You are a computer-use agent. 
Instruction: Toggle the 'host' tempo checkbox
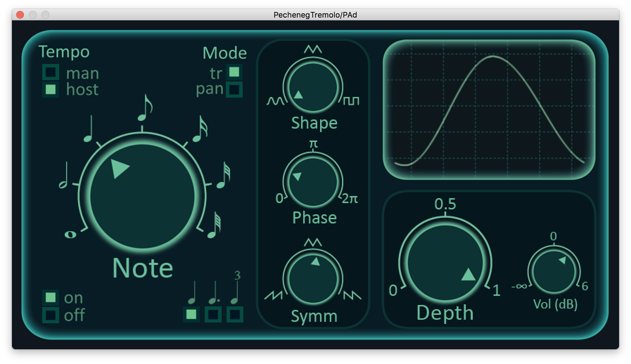point(51,89)
